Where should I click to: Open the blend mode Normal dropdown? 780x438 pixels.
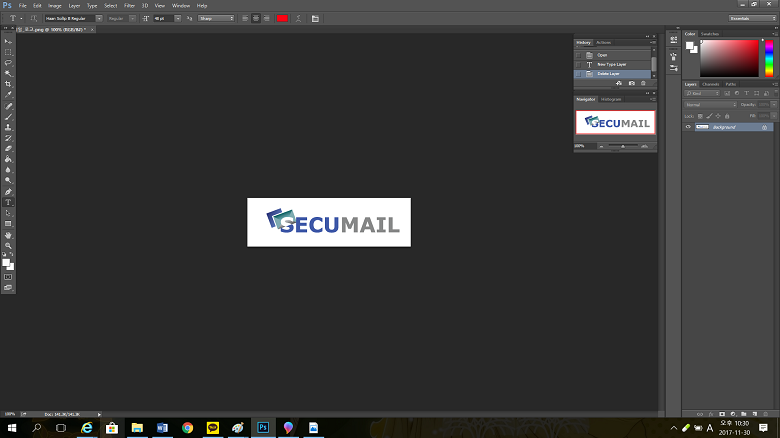coord(710,105)
